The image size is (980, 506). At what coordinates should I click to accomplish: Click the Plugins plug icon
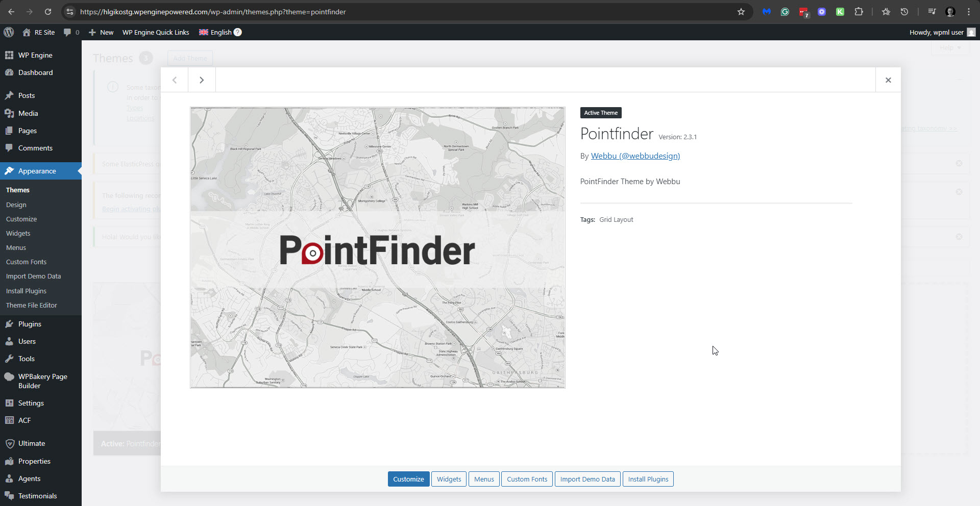(9, 324)
